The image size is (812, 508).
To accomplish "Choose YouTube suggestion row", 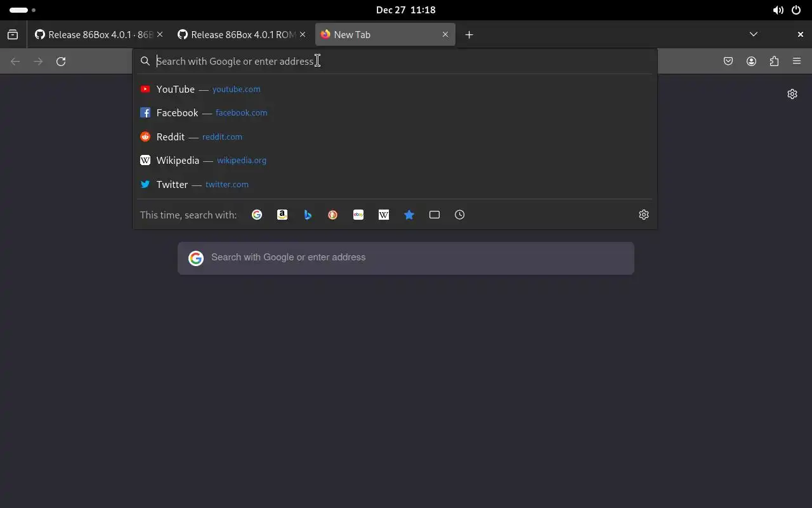I will (x=395, y=89).
